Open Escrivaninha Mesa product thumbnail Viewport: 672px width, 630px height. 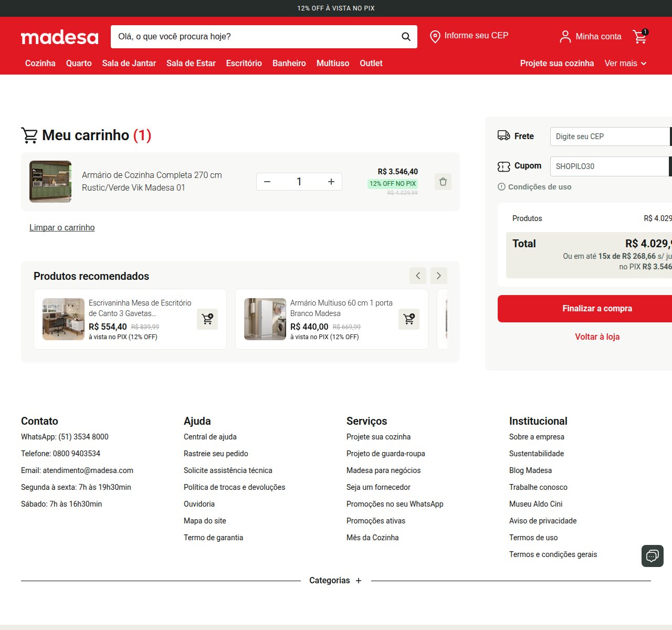[64, 319]
